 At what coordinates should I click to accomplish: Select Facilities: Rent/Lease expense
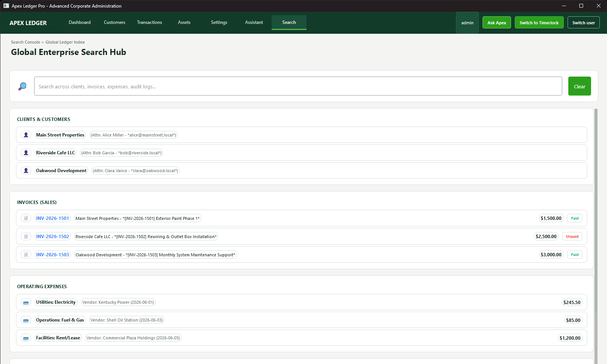[x=58, y=338]
